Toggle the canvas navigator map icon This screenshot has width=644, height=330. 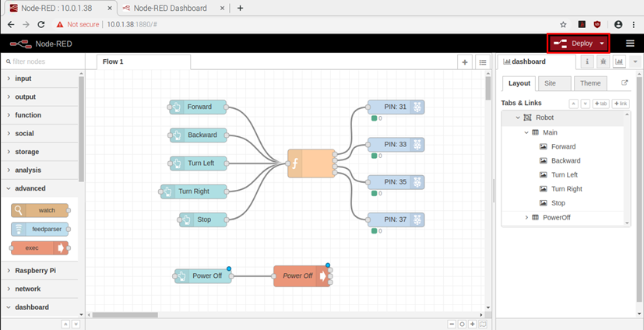click(x=483, y=325)
